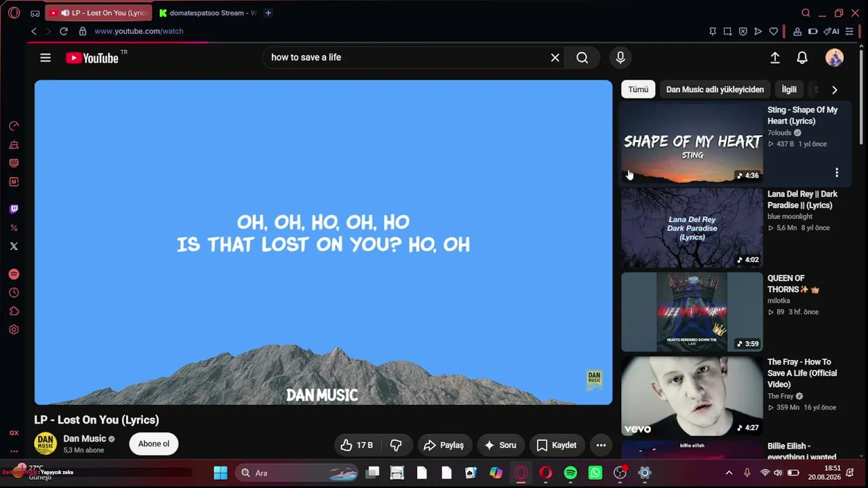Screen dimensions: 868x488
Task: Open Opera sidebar settings gear
Action: [14, 329]
